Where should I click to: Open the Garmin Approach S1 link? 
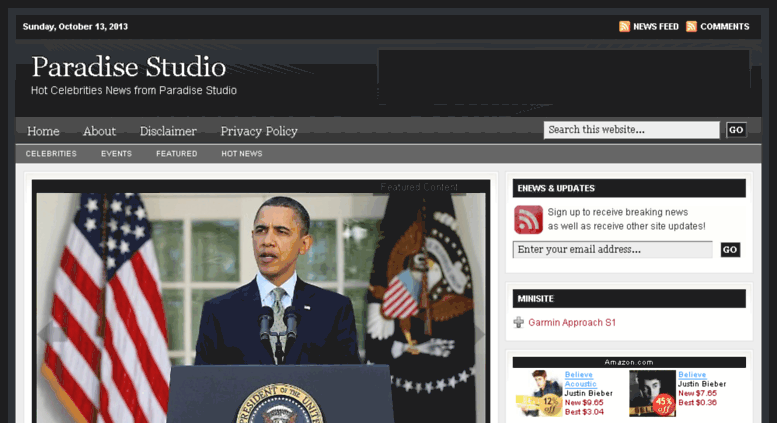click(572, 322)
